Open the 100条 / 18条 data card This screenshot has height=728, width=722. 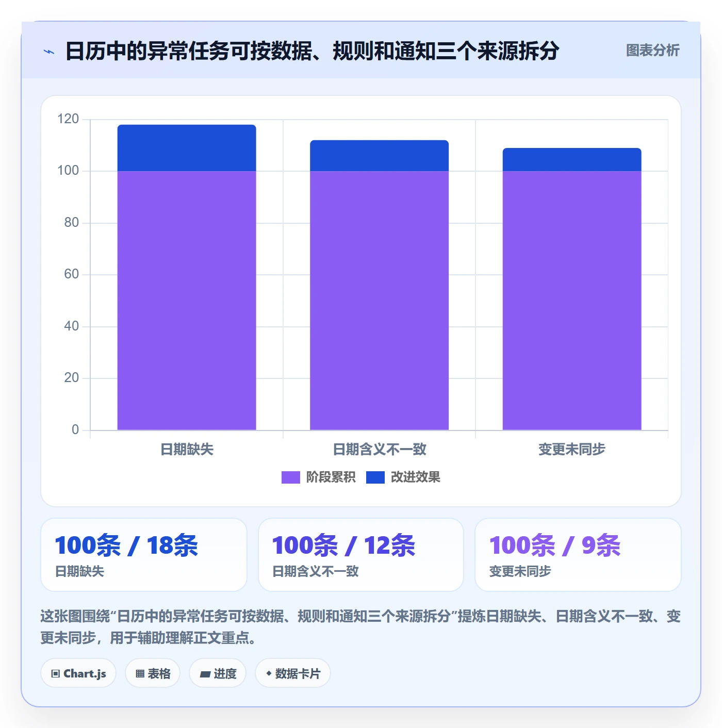[144, 555]
